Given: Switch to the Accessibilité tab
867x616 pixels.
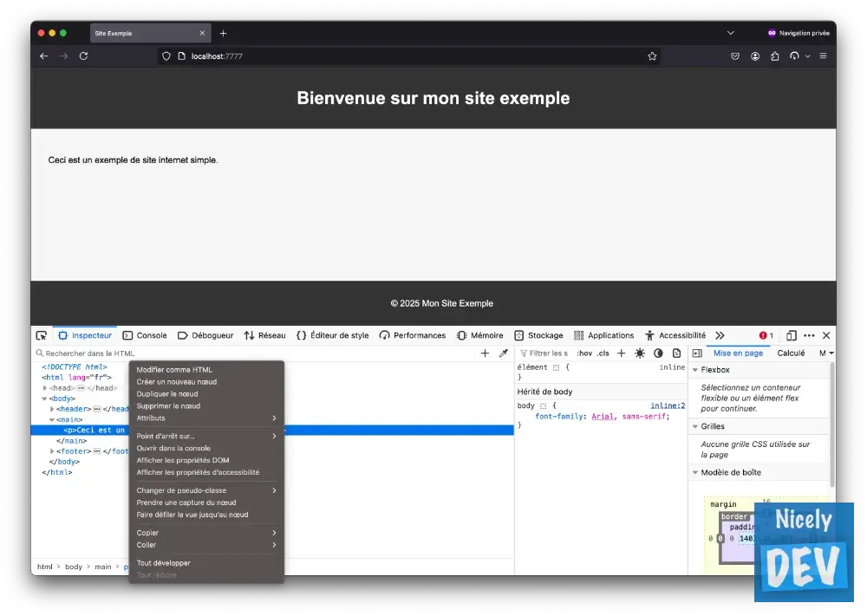Looking at the screenshot, I should click(x=675, y=335).
